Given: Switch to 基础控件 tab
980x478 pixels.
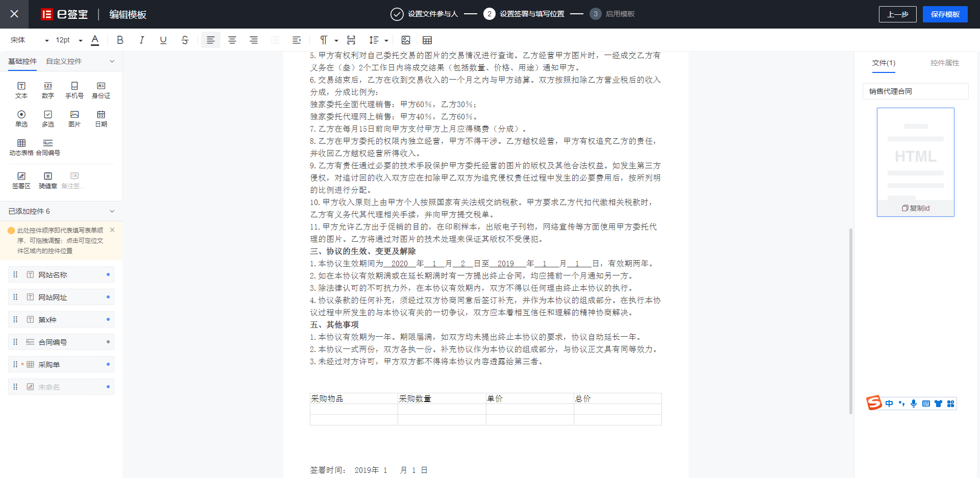Looking at the screenshot, I should pyautogui.click(x=22, y=61).
